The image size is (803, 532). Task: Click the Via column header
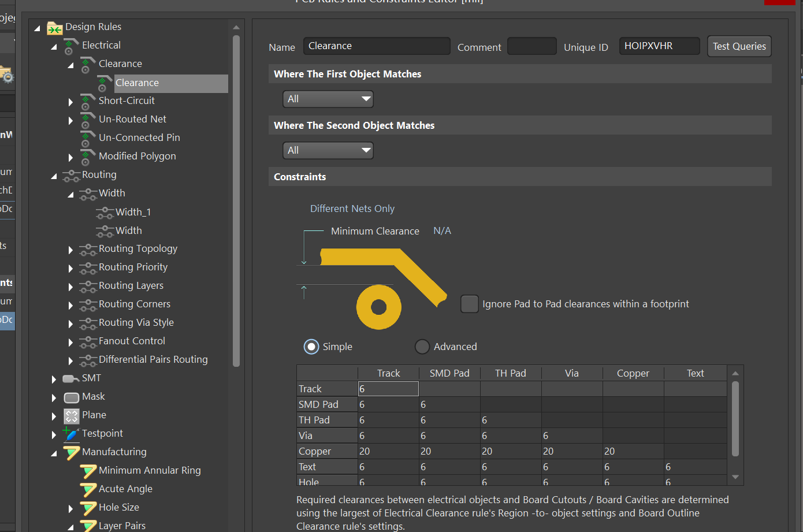[572, 373]
